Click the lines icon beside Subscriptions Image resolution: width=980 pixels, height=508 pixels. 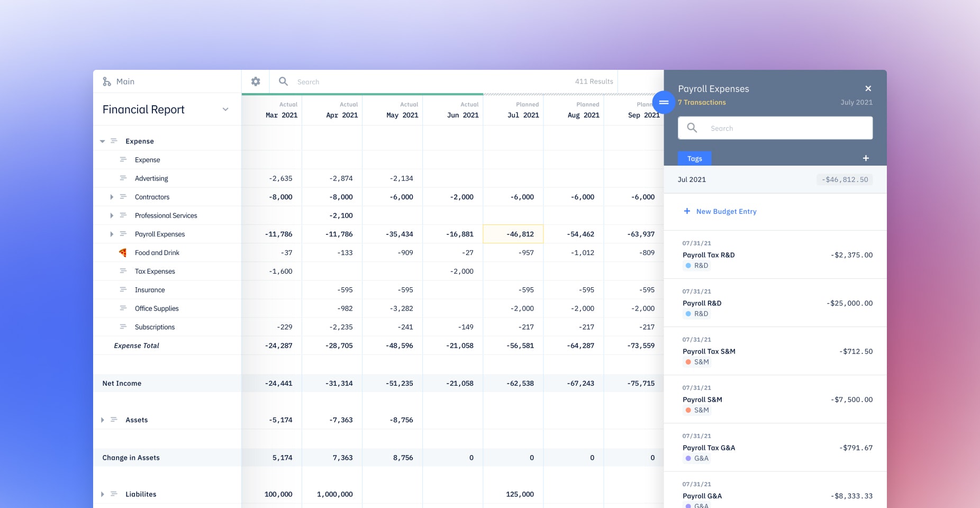point(123,326)
